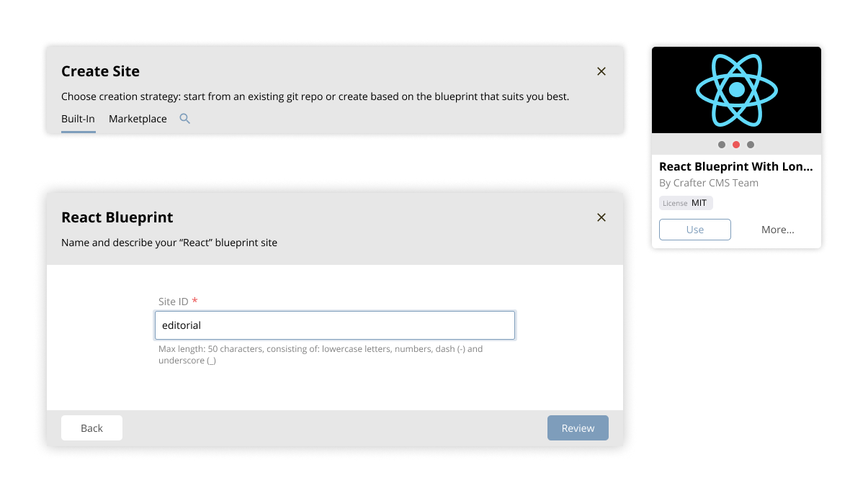Select the third carousel dot

click(x=751, y=144)
